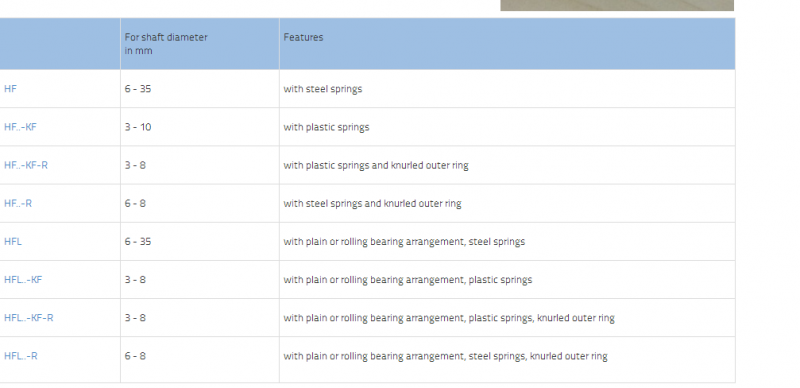
Task: Click HFL..-R row feature description text
Action: pos(445,356)
